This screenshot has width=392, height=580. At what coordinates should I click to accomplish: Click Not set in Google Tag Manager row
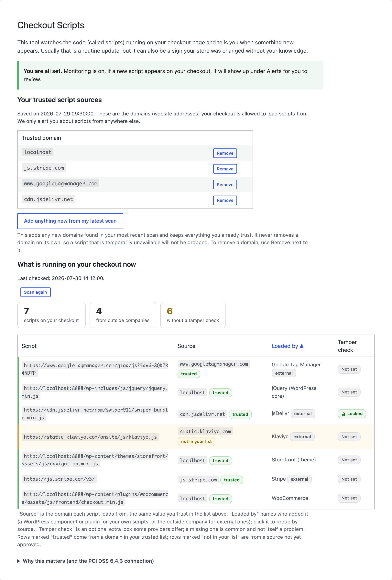[x=349, y=369]
